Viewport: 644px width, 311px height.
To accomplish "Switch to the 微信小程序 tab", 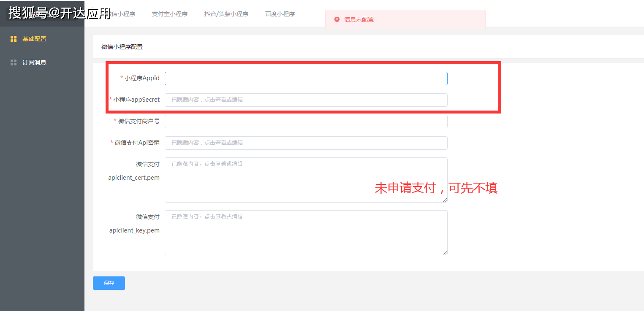I will coord(122,14).
